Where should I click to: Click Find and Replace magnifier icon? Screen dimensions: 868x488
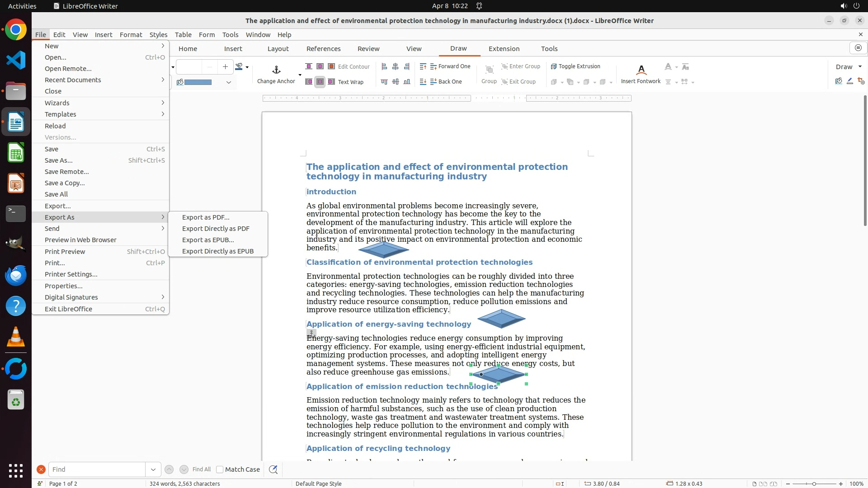[273, 469]
